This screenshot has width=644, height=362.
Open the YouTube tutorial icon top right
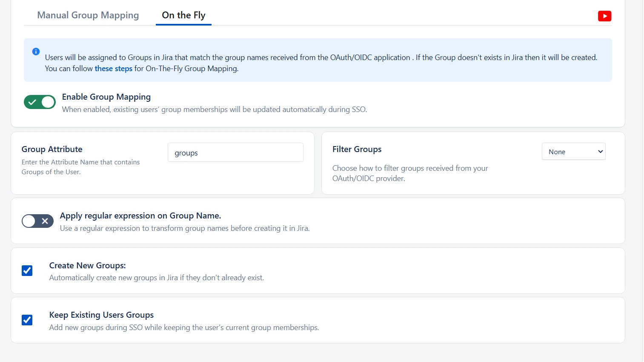[x=604, y=16]
